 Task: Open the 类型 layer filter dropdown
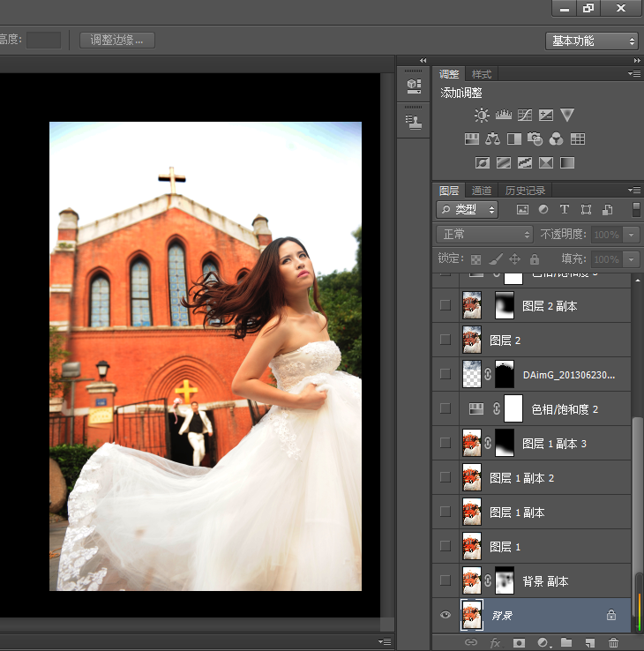tap(467, 210)
